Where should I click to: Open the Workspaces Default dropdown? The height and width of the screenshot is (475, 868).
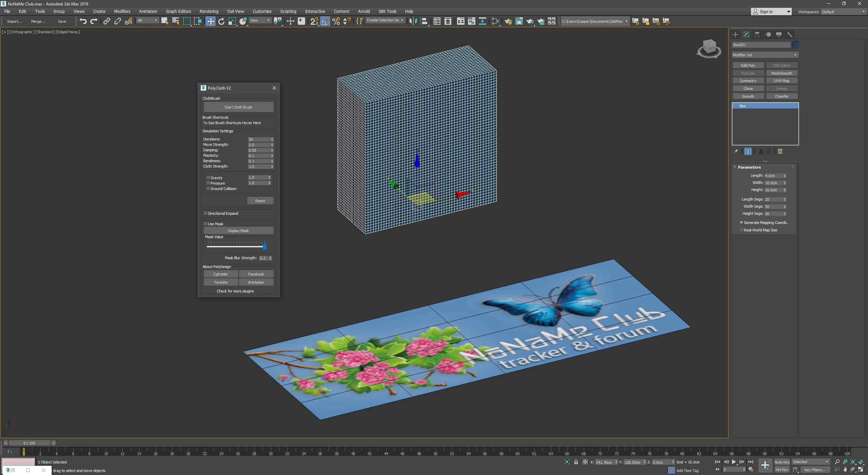click(x=843, y=12)
